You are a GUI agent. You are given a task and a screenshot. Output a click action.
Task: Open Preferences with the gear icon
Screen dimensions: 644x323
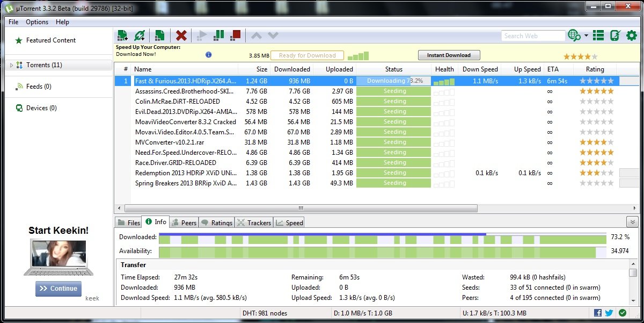pos(632,35)
